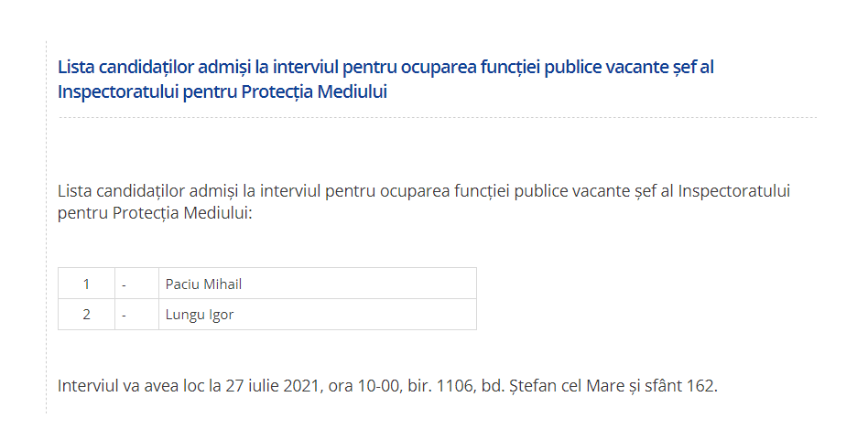
Task: Click the 'ora 10-00' time text
Action: coord(363,385)
